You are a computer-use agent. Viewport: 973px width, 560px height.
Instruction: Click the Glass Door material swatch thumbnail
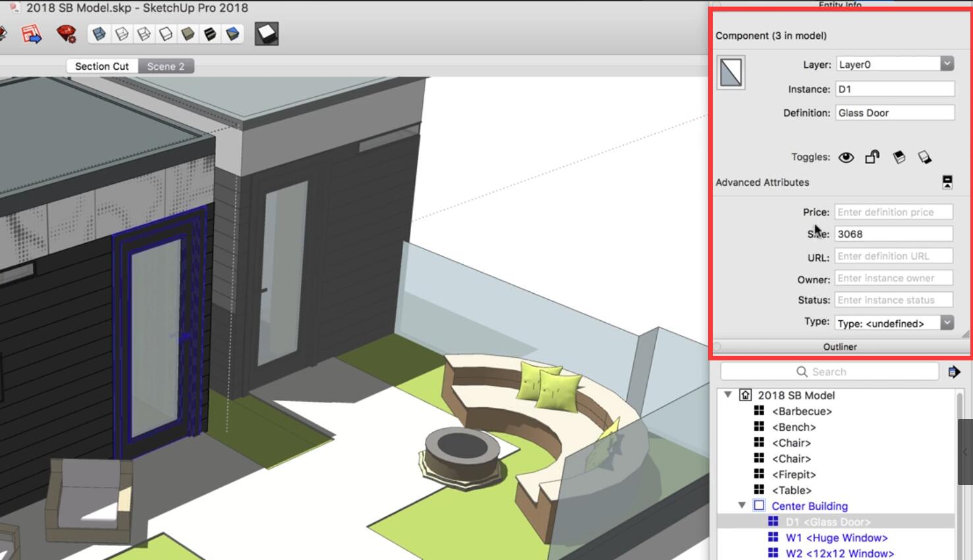[731, 72]
